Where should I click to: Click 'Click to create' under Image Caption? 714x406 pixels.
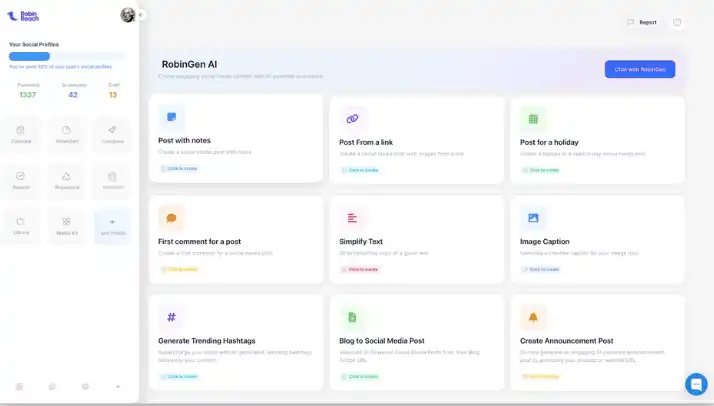(x=541, y=269)
